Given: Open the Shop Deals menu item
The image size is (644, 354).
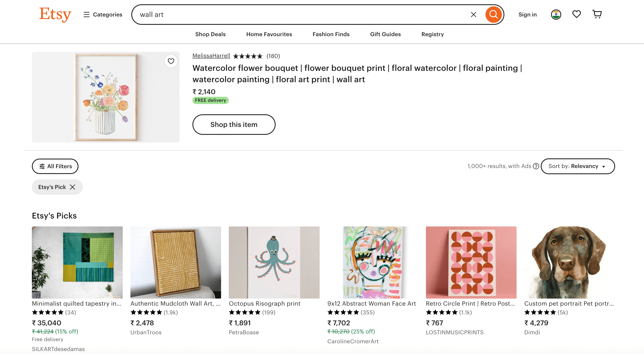Looking at the screenshot, I should (210, 34).
